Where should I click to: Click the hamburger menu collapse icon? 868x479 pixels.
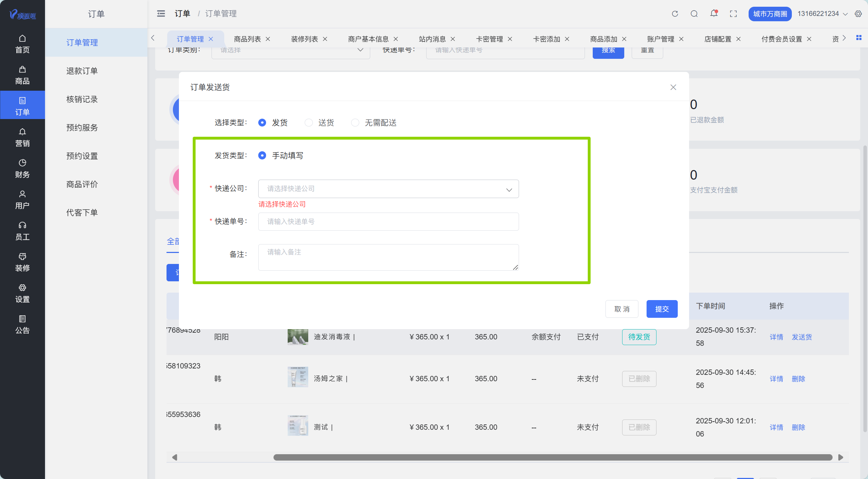tap(161, 14)
